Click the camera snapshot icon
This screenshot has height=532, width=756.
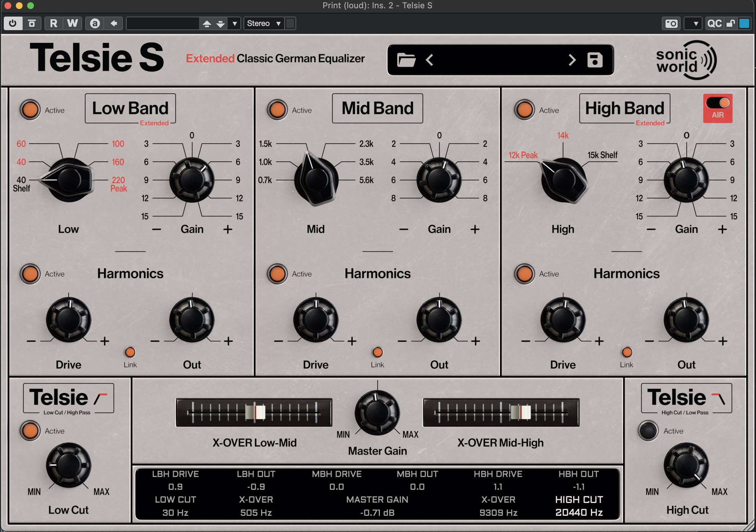[671, 24]
